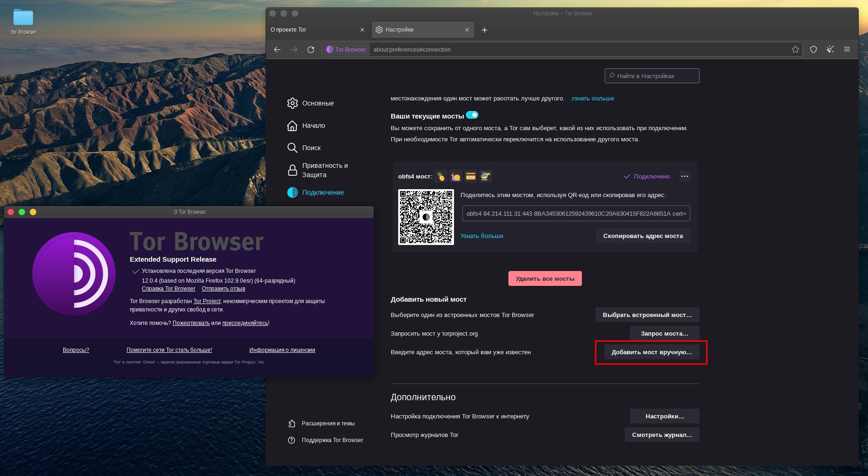Click the bridge QR code
This screenshot has height=476, width=868.
tap(426, 217)
